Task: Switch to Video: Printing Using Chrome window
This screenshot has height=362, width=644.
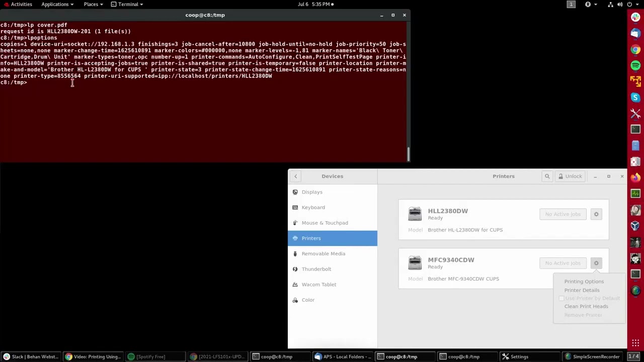Action: point(94,356)
